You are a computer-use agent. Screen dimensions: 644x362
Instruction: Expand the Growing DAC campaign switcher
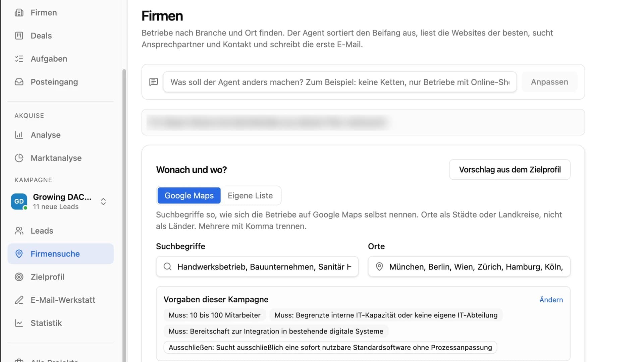click(103, 201)
